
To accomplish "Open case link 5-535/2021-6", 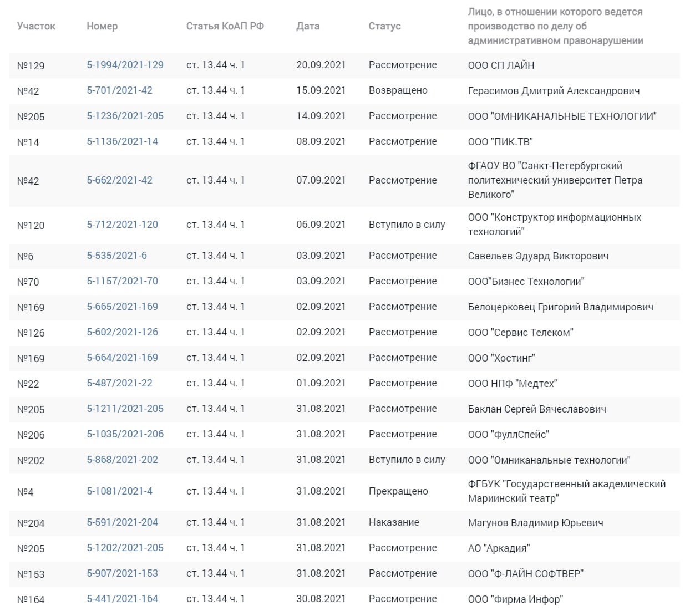I will pos(116,256).
